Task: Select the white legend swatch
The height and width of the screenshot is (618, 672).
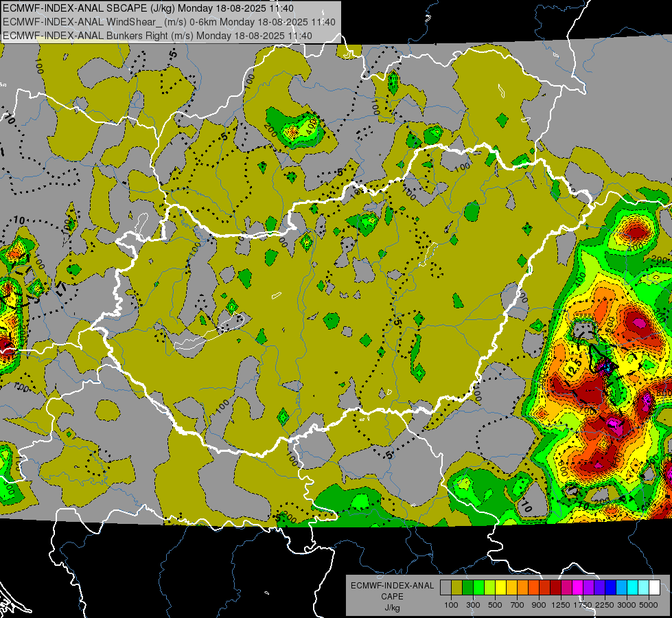Action: [x=655, y=588]
